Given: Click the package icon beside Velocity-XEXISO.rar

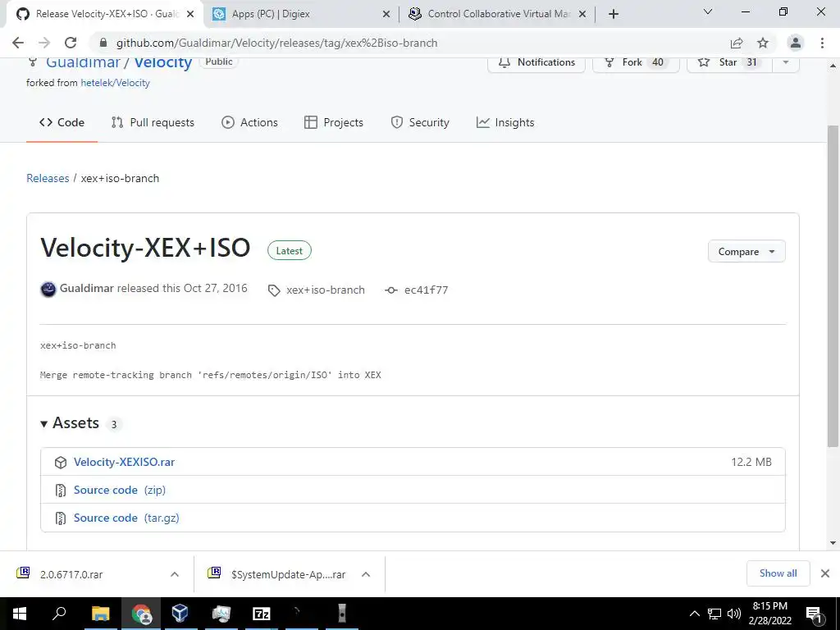Looking at the screenshot, I should [61, 463].
